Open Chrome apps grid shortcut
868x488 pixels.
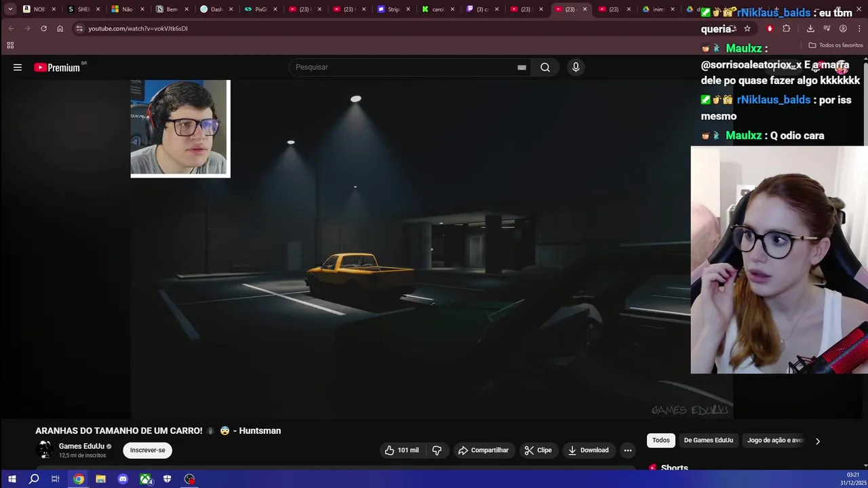tap(10, 45)
